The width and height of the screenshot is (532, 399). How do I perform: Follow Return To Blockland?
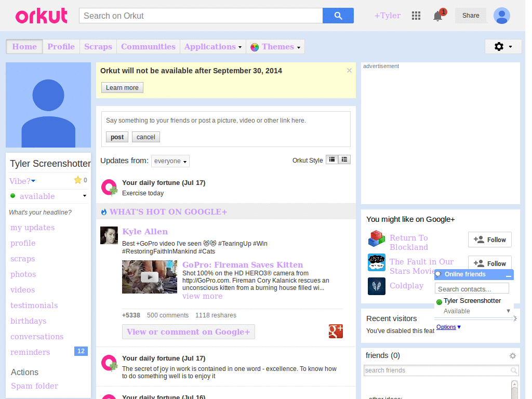(x=489, y=240)
